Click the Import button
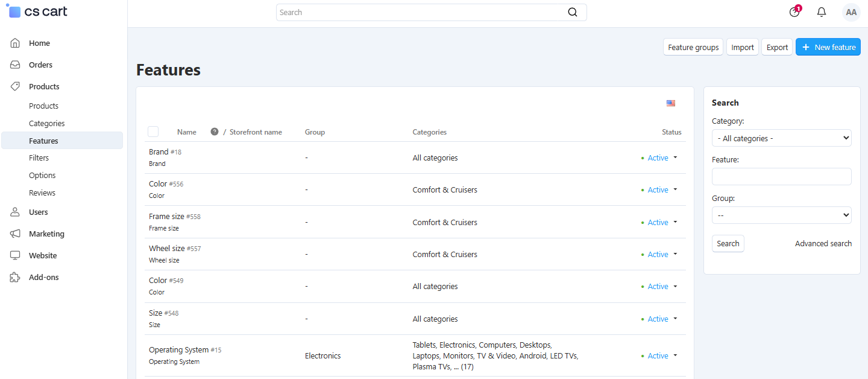This screenshot has width=868, height=379. (743, 47)
